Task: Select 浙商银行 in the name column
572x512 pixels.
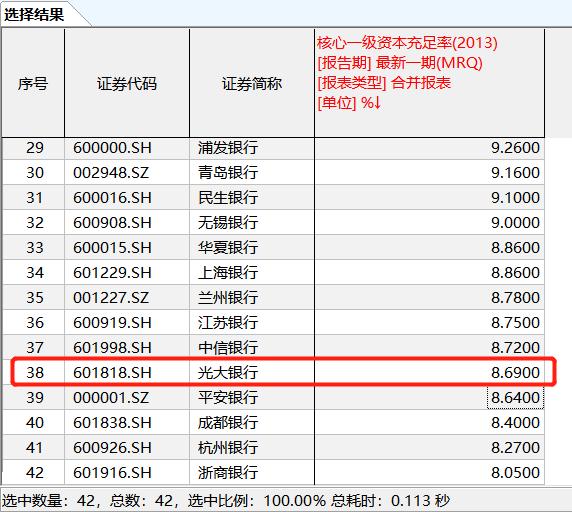Action: [228, 473]
